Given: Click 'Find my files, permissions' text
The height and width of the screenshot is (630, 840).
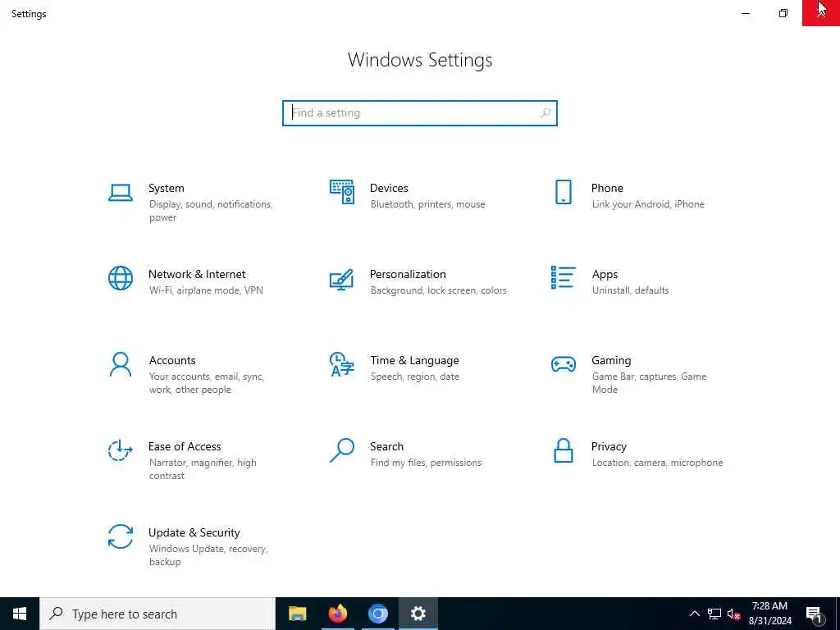Looking at the screenshot, I should 426,463.
